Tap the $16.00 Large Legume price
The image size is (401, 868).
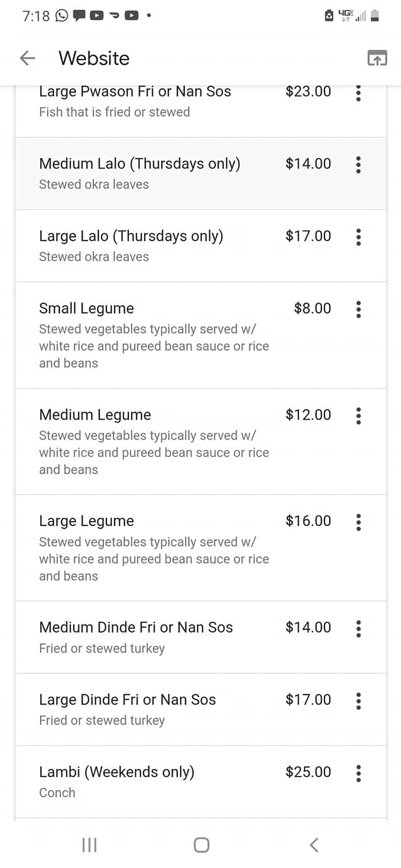pyautogui.click(x=308, y=521)
